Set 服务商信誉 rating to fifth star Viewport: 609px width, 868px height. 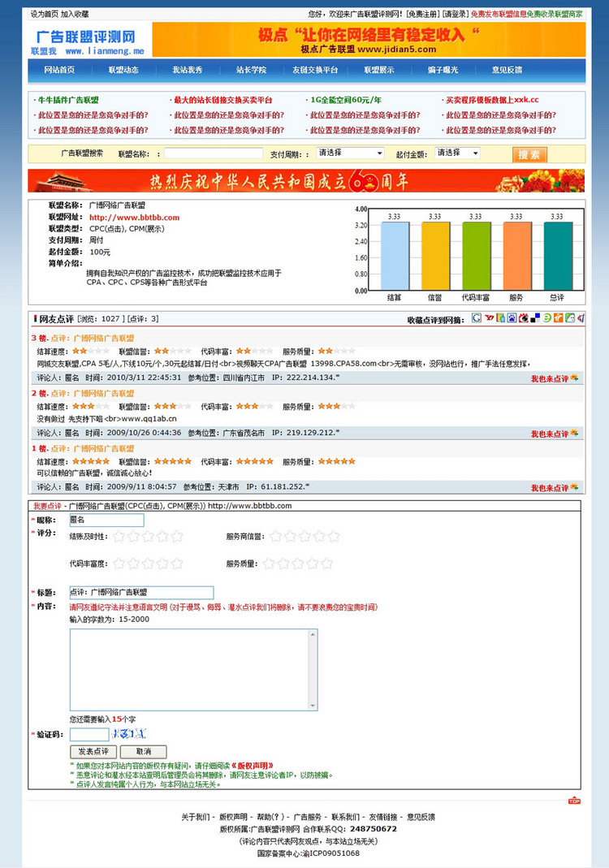pos(333,536)
